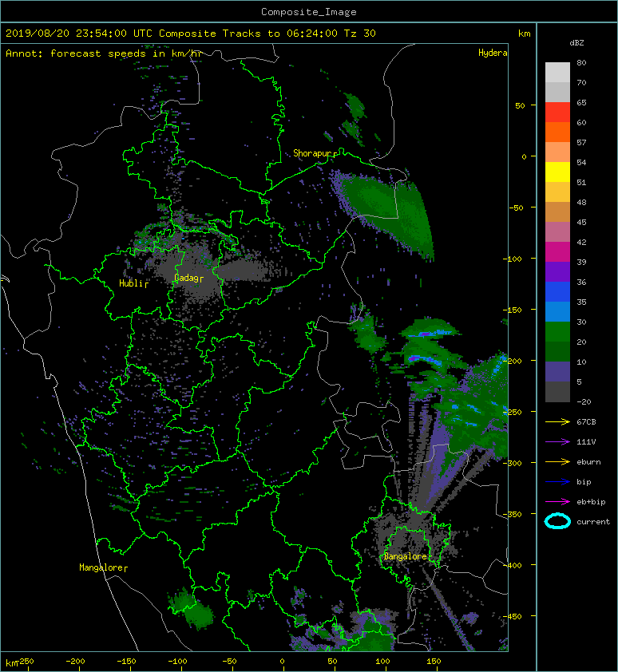This screenshot has height=672, width=618.
Task: Click the 10 value in dBZ legend
Action: point(581,362)
